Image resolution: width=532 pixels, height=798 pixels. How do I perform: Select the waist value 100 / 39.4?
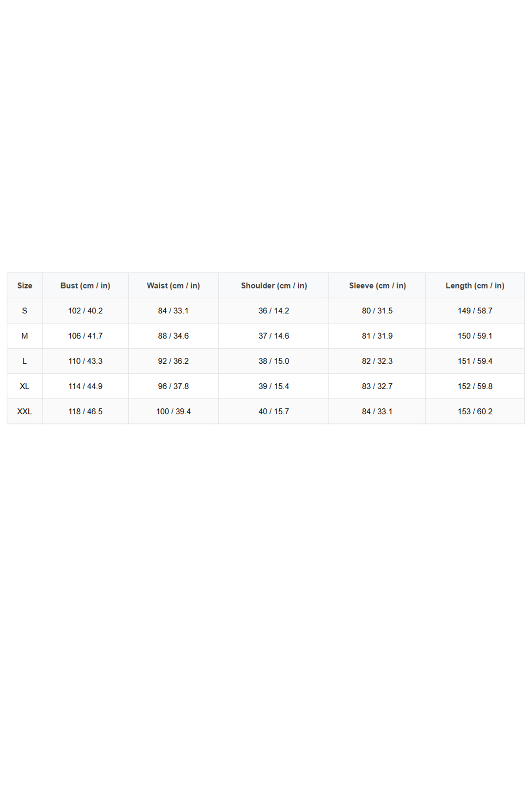[x=173, y=412]
